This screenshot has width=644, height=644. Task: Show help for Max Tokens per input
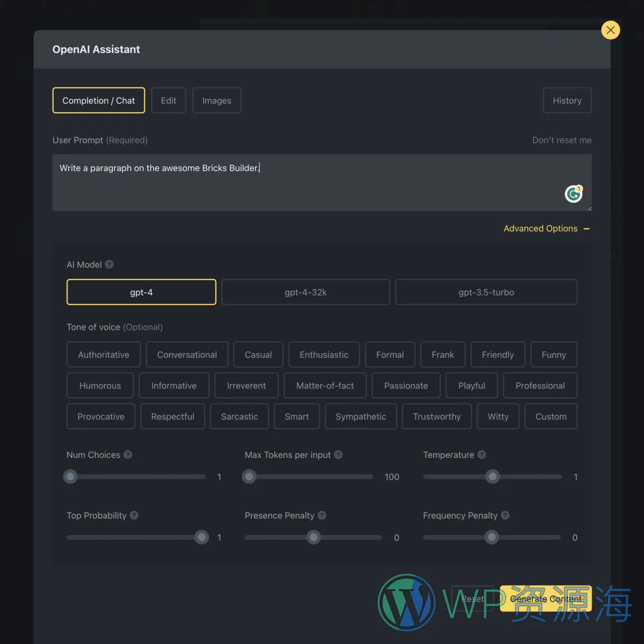[338, 455]
